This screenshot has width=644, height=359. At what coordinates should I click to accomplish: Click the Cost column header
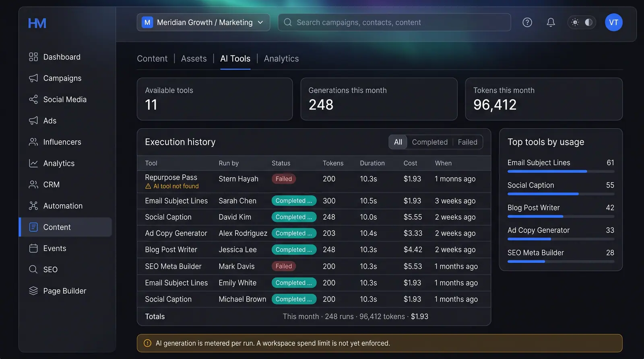coord(410,163)
